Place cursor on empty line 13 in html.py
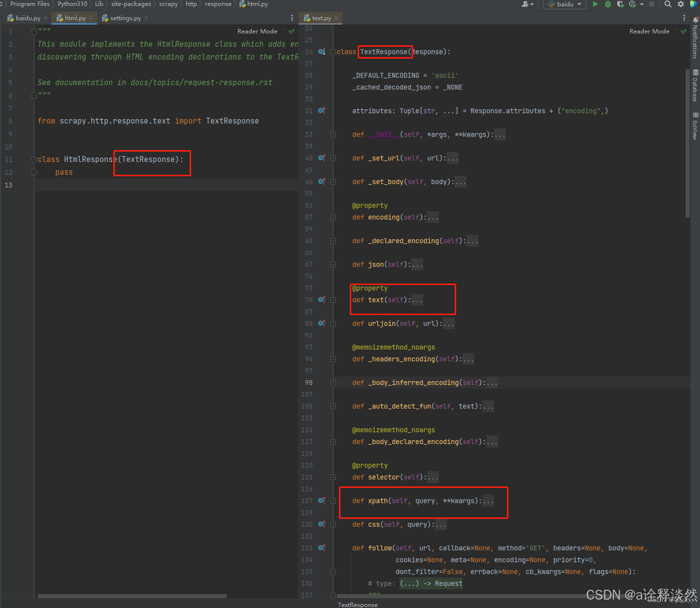The height and width of the screenshot is (608, 700). click(x=166, y=185)
